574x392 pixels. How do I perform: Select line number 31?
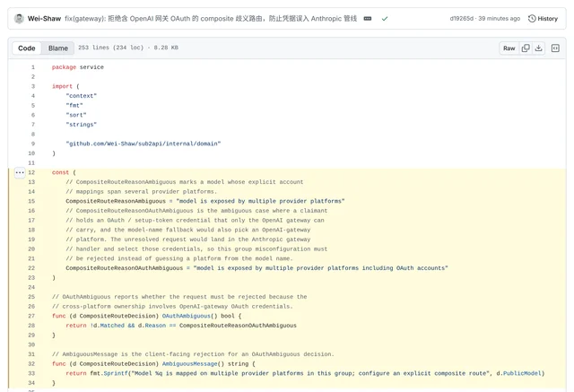(31, 354)
